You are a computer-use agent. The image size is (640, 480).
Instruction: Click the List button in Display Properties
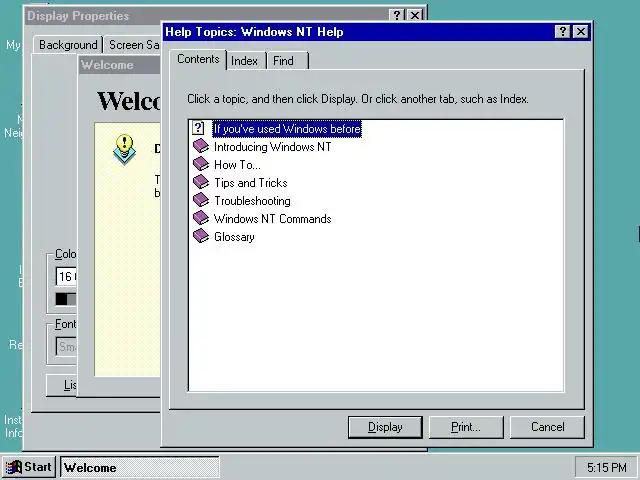pos(62,385)
